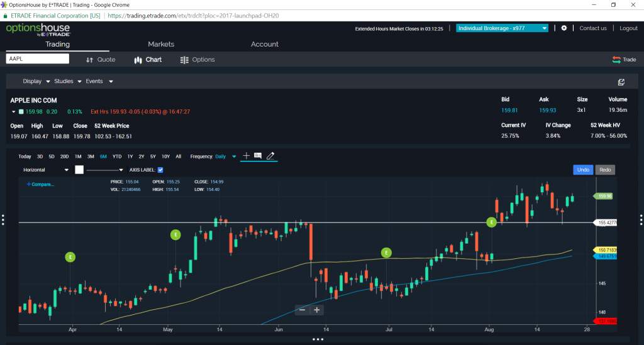Click the left panel handle dots
The height and width of the screenshot is (345, 644).
(3, 219)
